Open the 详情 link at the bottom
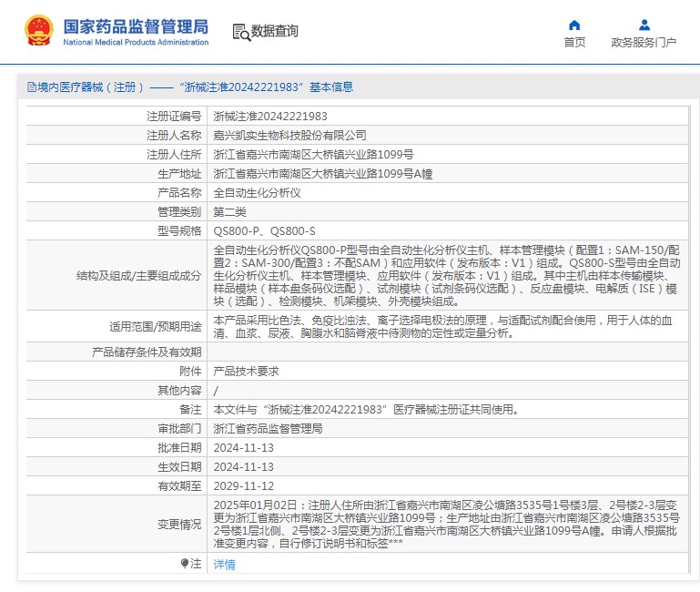Viewport: 700px width, 592px height. click(x=224, y=565)
